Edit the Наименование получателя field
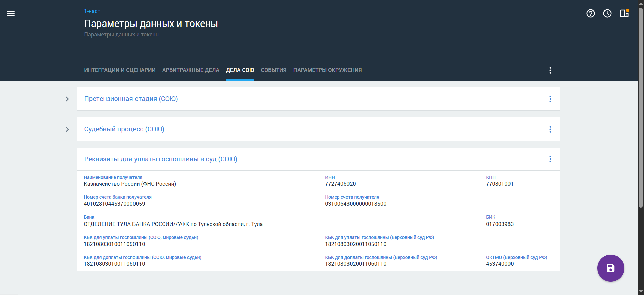Image resolution: width=644 pixels, height=295 pixels. click(198, 181)
